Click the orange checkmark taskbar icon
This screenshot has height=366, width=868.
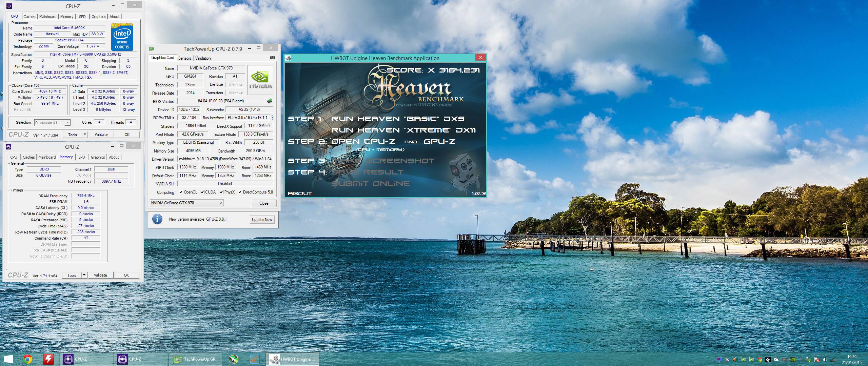pyautogui.click(x=254, y=359)
